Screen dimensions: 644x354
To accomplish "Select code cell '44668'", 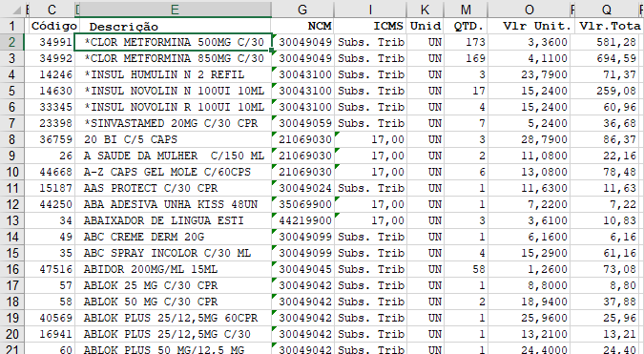I will point(52,172).
